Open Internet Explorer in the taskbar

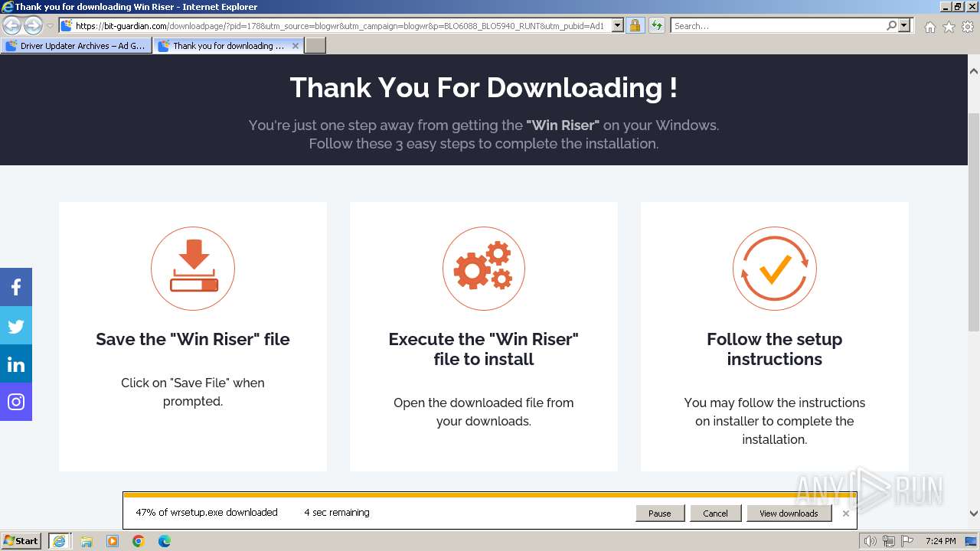click(59, 541)
